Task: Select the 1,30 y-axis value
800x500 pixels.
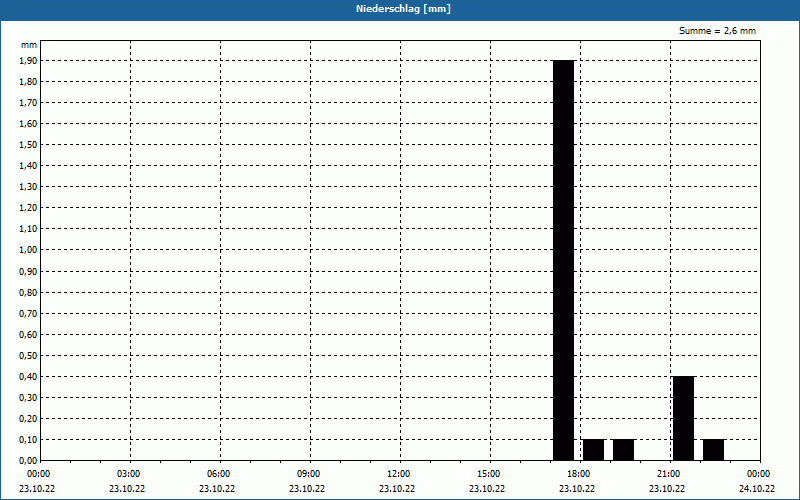Action: [28, 187]
